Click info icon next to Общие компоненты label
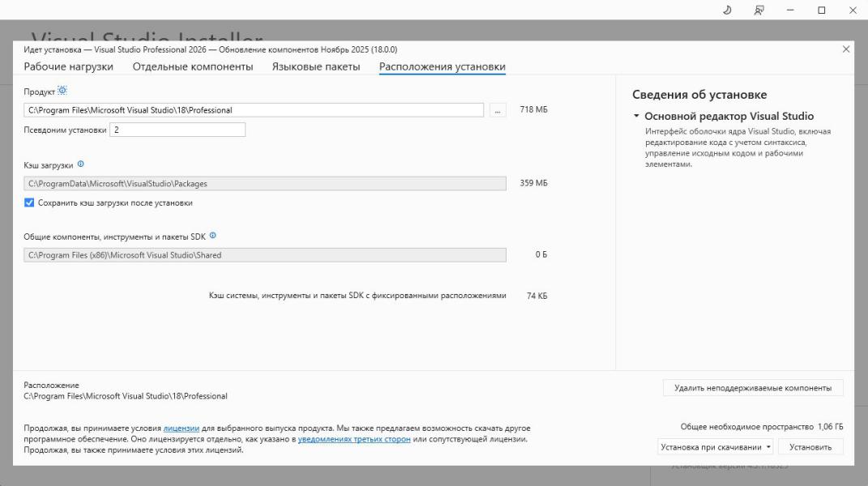This screenshot has height=486, width=868. [213, 236]
